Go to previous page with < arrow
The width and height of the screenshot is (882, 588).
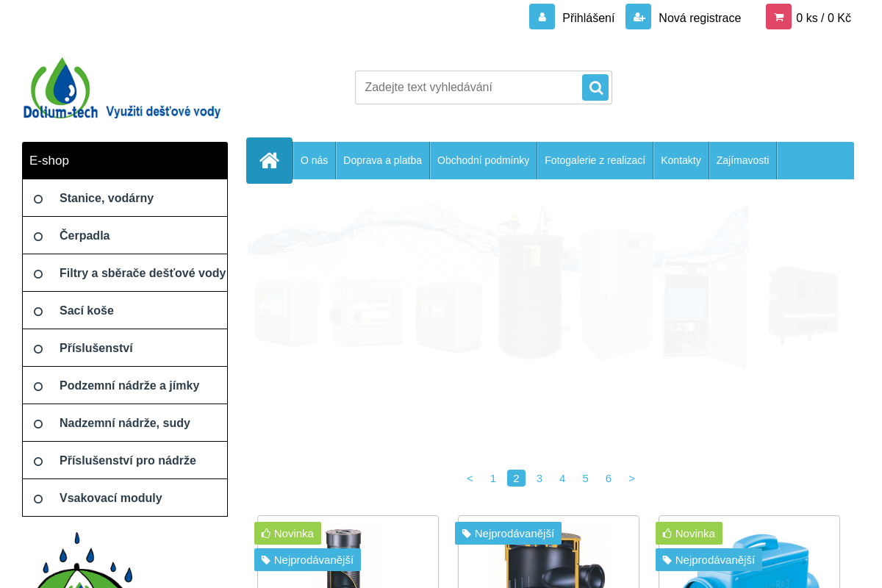(470, 478)
